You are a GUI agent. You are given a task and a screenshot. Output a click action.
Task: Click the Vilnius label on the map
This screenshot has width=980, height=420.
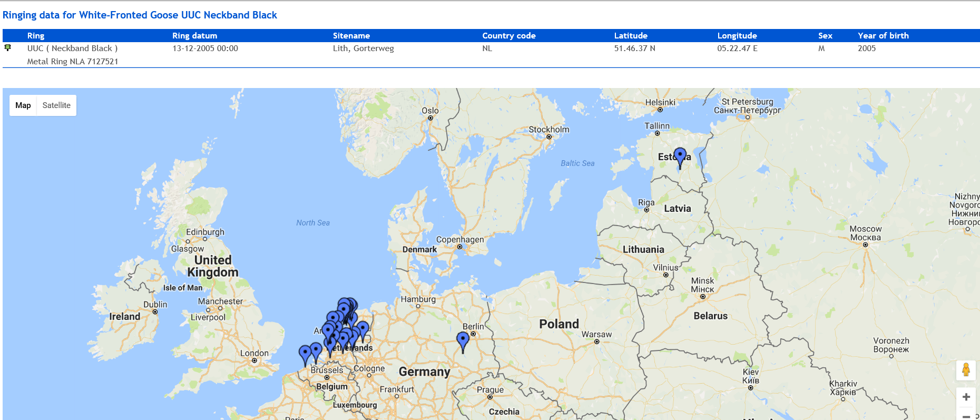(x=665, y=268)
